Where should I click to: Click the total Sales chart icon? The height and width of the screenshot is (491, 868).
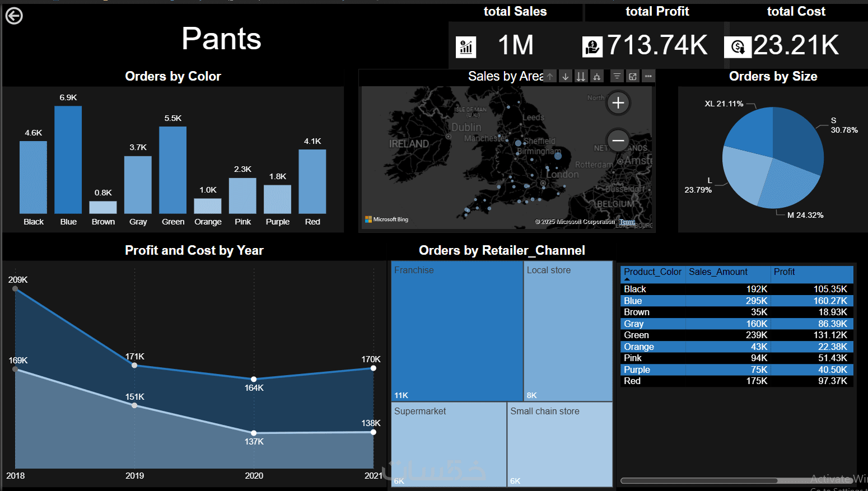point(466,47)
